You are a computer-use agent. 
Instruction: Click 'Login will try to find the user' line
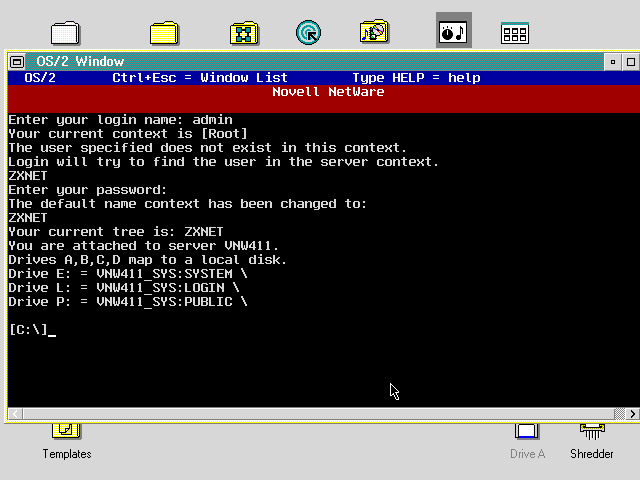[x=223, y=162]
